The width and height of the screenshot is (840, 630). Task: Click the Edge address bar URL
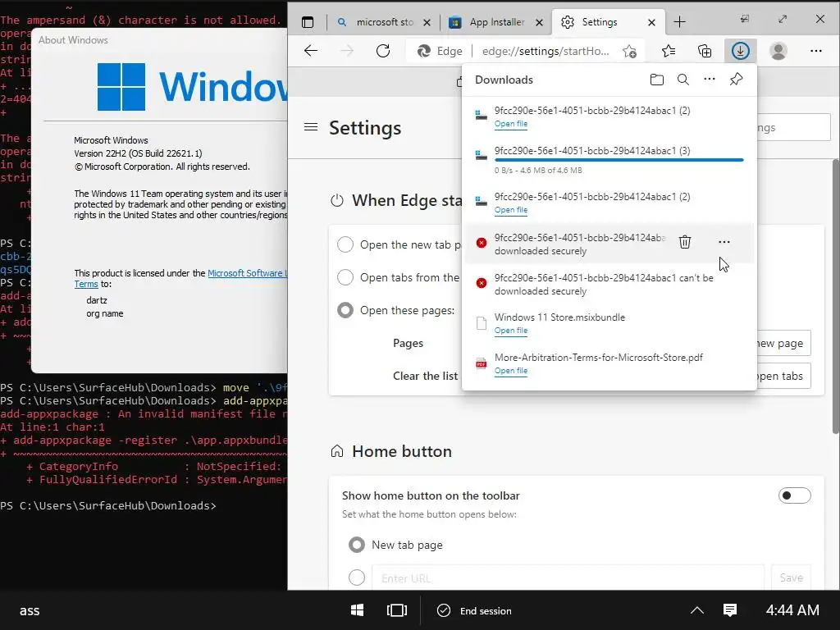[546, 51]
